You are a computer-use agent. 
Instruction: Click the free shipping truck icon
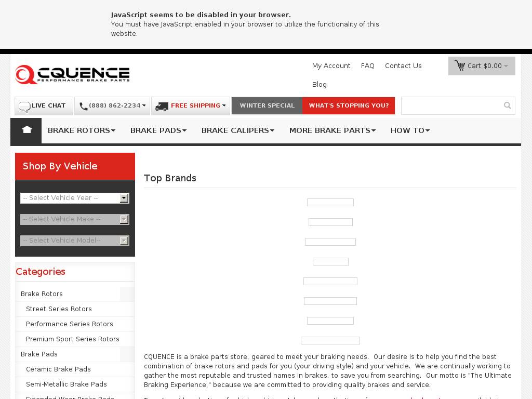[162, 106]
